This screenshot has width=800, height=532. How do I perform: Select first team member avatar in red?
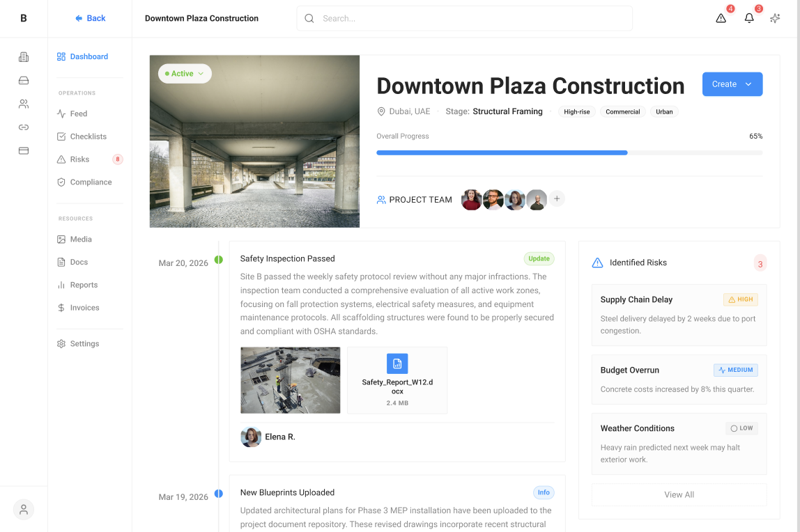(x=471, y=200)
